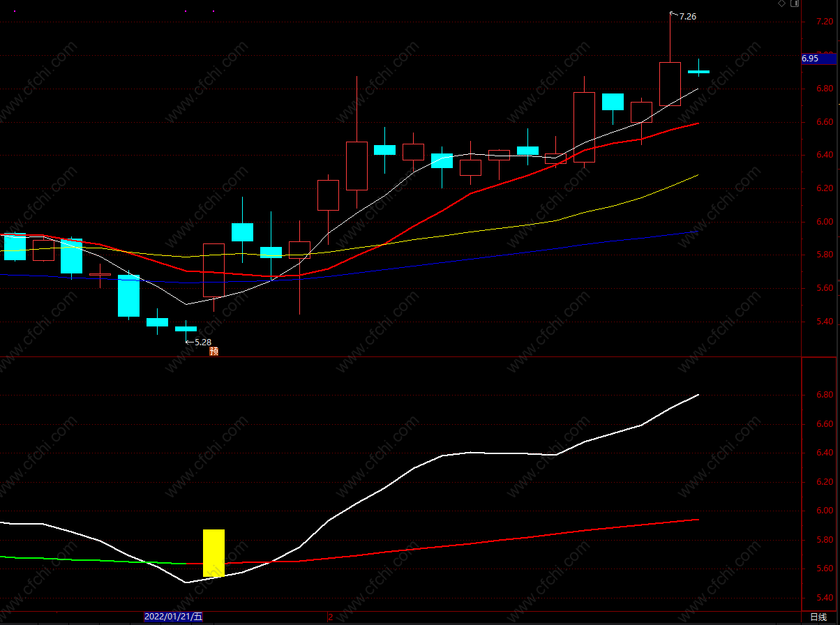The image size is (840, 625).
Task: Click the 5.40 label on indicator panel axis
Action: point(825,598)
